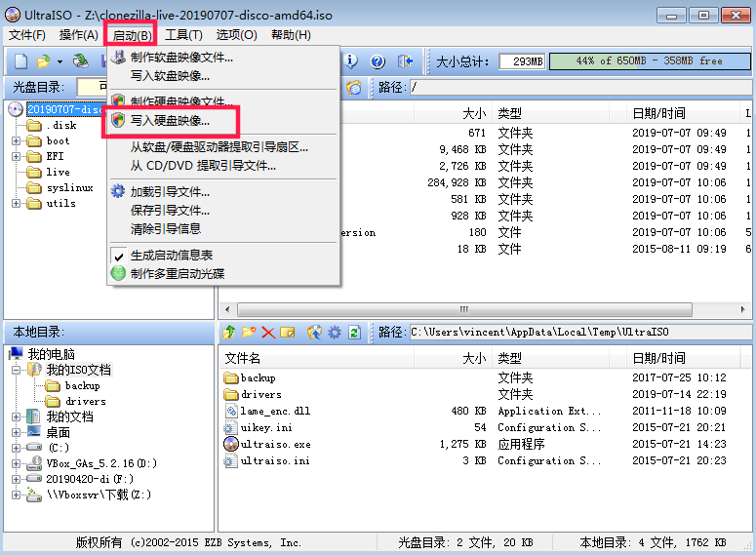
Task: Click the ultraiso.exe application icon
Action: [x=231, y=444]
